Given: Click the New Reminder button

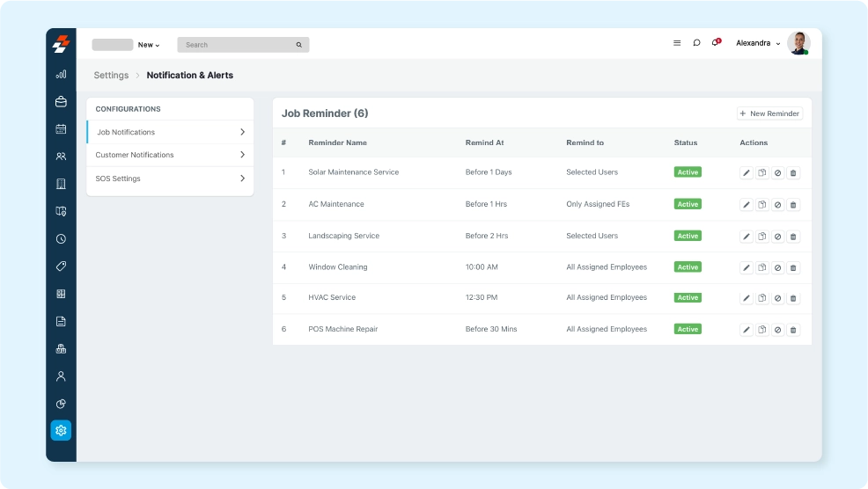Looking at the screenshot, I should coord(769,113).
